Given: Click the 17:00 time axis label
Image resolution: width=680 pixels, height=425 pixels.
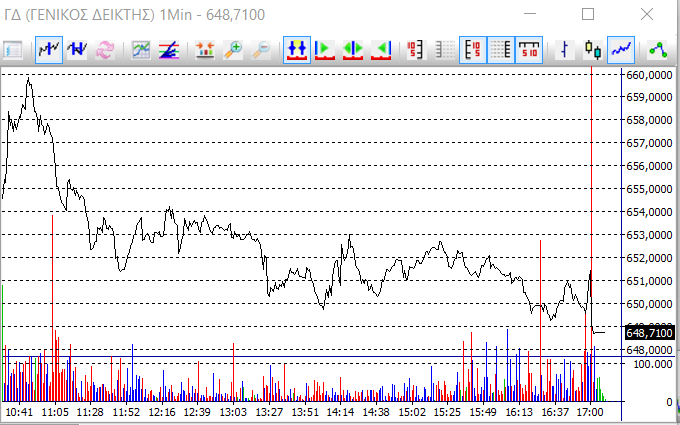Looking at the screenshot, I should pos(590,412).
